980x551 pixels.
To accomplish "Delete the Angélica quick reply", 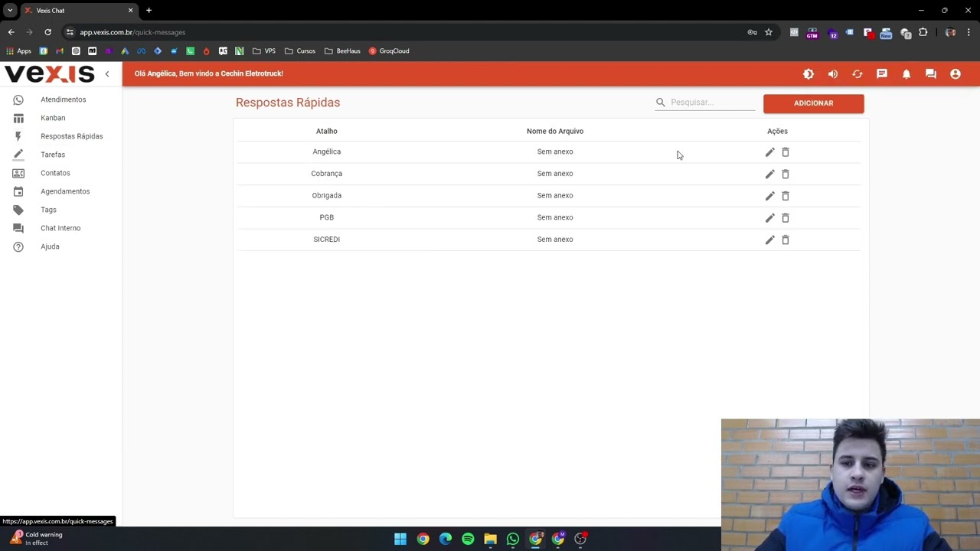I will 786,152.
